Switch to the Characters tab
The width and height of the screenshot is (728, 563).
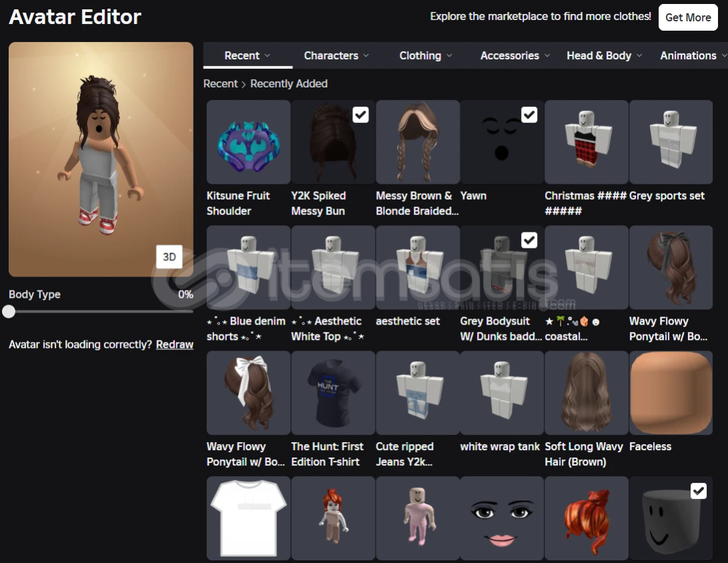coord(336,55)
